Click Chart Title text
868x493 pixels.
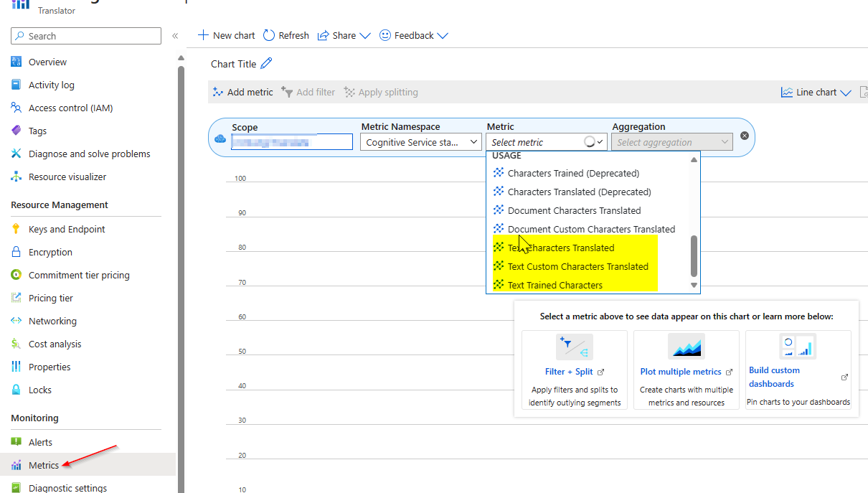(233, 64)
